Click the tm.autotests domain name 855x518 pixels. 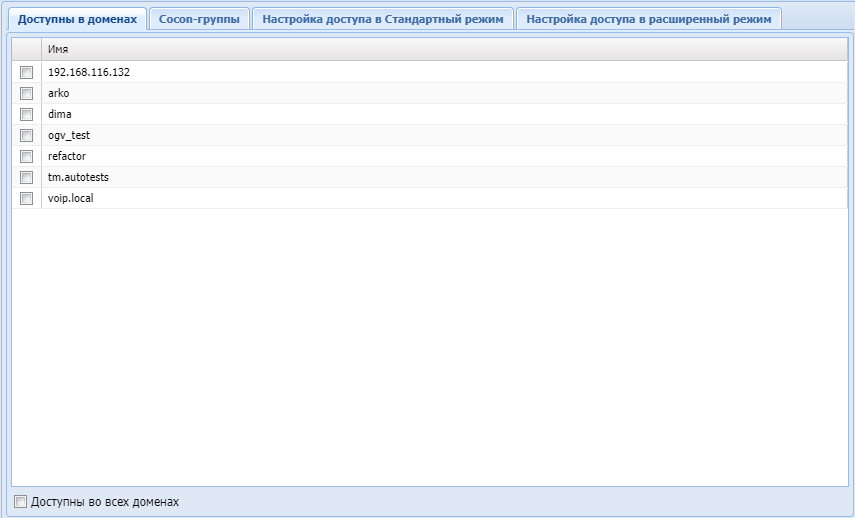coord(78,177)
